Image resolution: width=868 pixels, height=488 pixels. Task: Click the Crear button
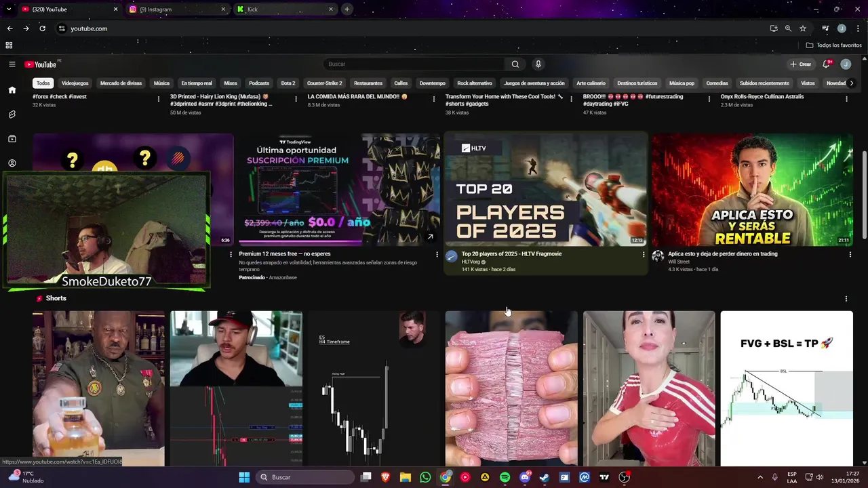[x=801, y=64]
